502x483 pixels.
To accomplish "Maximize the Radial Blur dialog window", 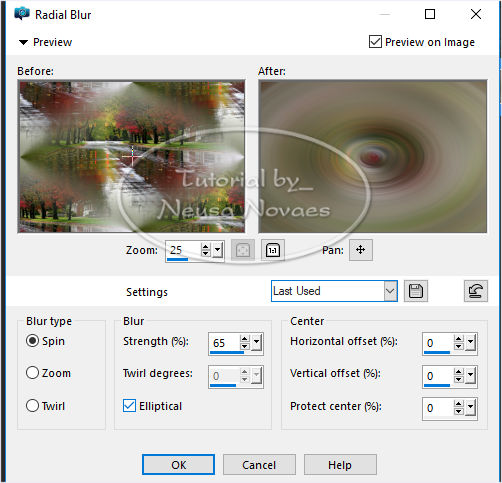I will tap(430, 14).
